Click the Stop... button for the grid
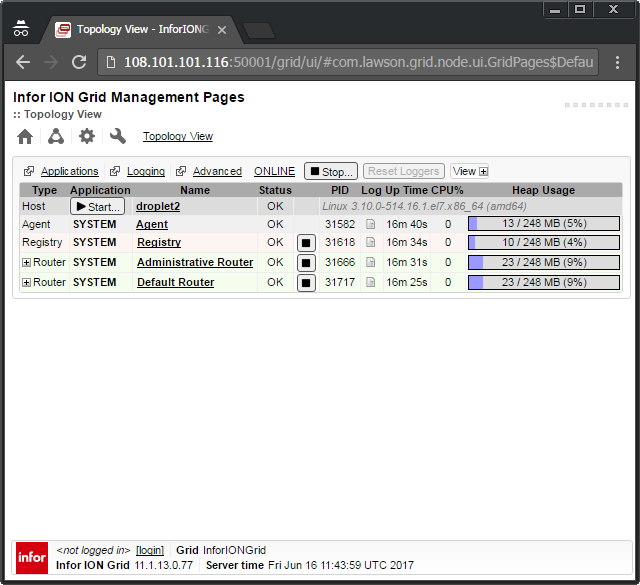 330,171
